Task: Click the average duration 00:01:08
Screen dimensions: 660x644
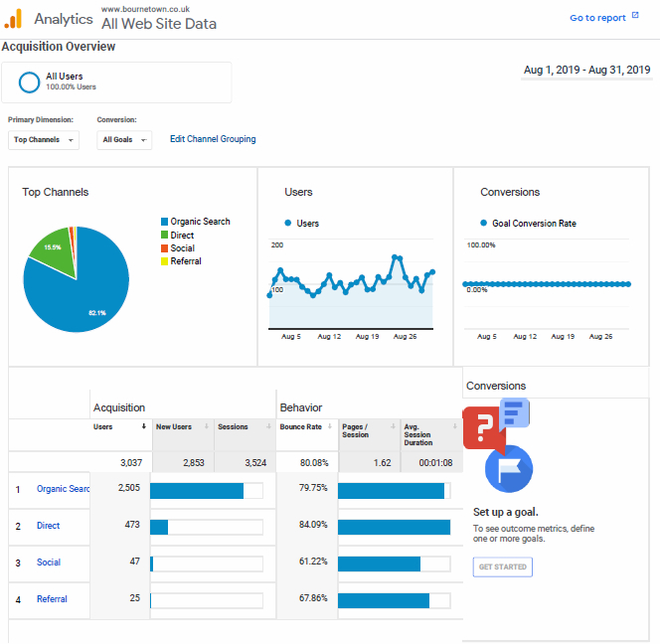Action: [435, 463]
